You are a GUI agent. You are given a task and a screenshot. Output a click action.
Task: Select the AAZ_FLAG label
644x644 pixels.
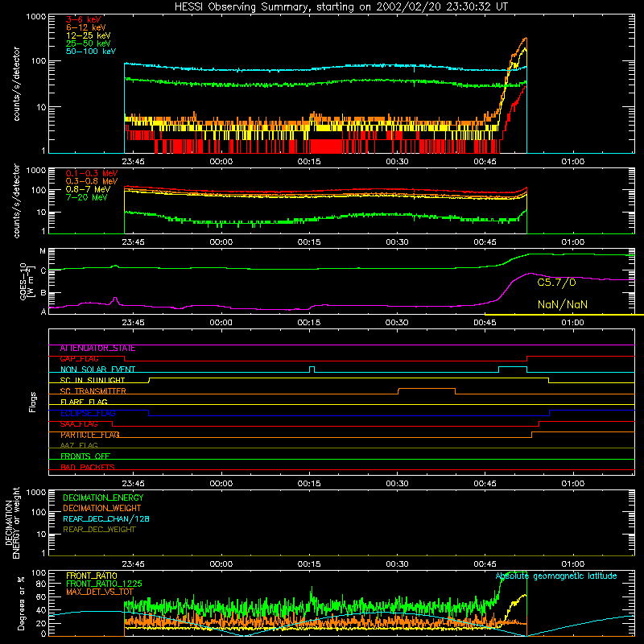(79, 445)
